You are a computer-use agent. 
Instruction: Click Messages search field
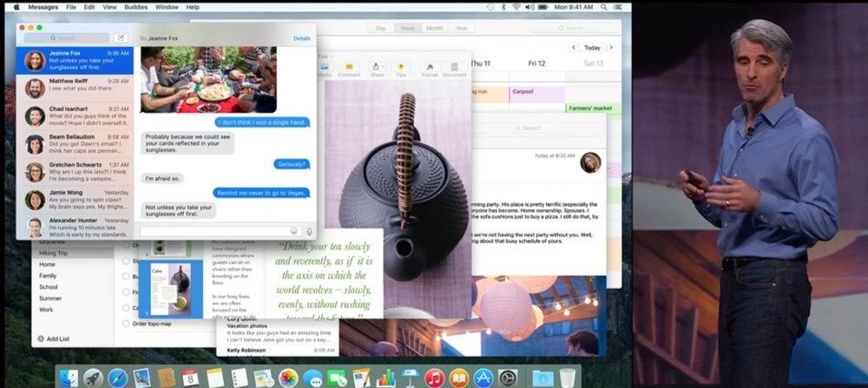67,38
